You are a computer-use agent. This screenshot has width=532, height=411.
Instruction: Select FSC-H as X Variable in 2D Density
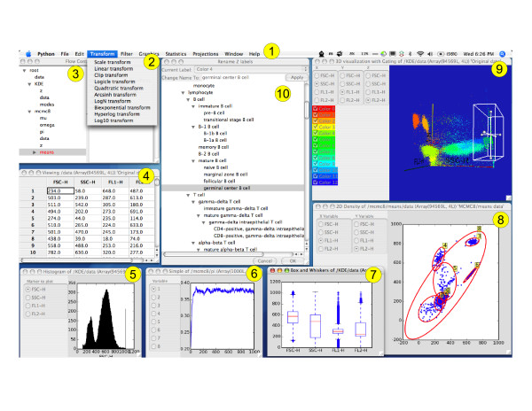click(x=321, y=224)
